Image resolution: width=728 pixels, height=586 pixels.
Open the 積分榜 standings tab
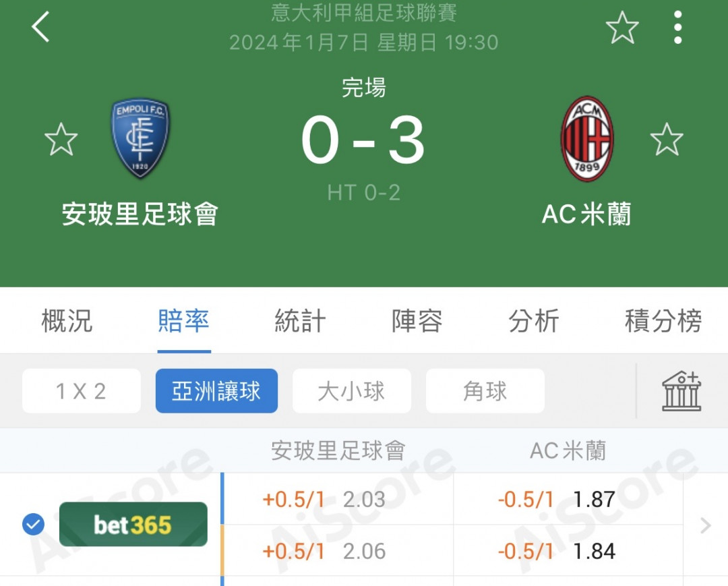pyautogui.click(x=663, y=321)
